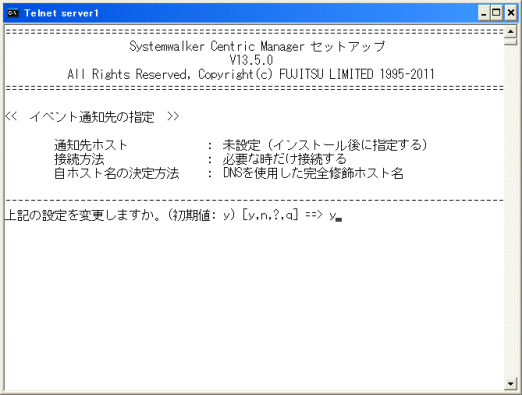Open the Telnet window system menu icon
Screen dimensions: 522x395
[13, 13]
